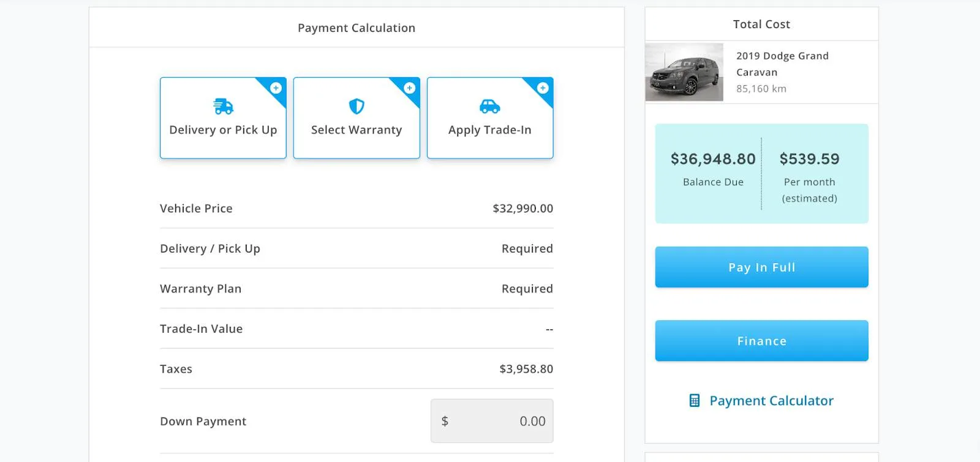Click the delivery truck icon
The width and height of the screenshot is (980, 462).
(223, 106)
